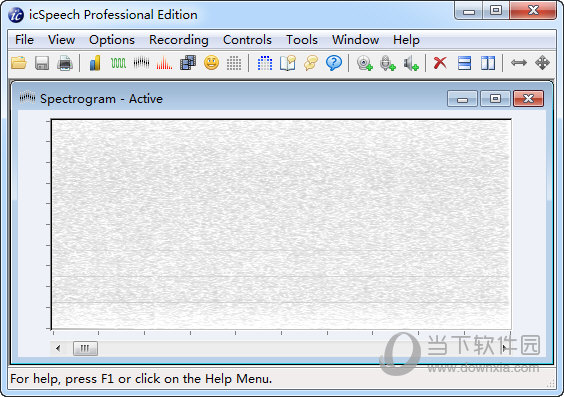Tile windows horizontally icon

pos(464,63)
